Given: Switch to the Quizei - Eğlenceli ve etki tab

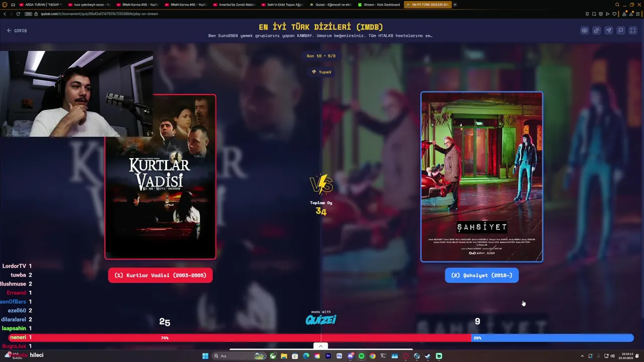Looking at the screenshot, I should point(331,5).
